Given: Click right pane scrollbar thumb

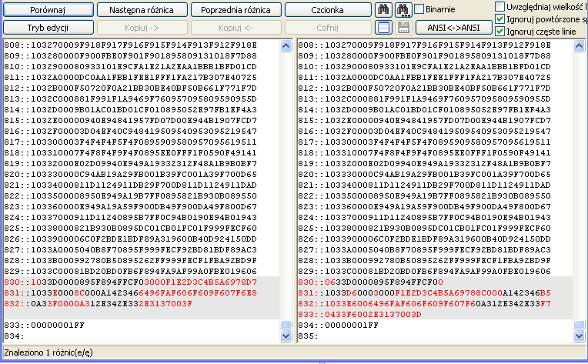Looking at the screenshot, I should click(x=579, y=325).
